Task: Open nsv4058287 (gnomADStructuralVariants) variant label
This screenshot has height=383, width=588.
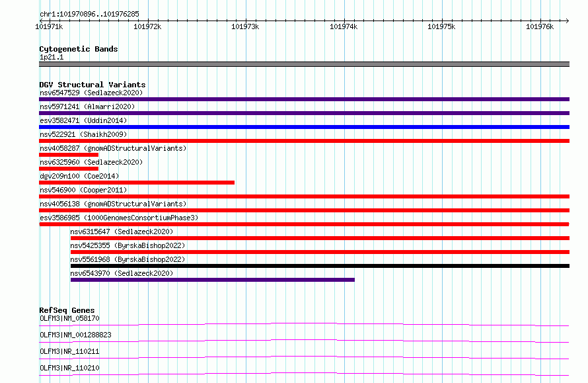Action: click(113, 148)
